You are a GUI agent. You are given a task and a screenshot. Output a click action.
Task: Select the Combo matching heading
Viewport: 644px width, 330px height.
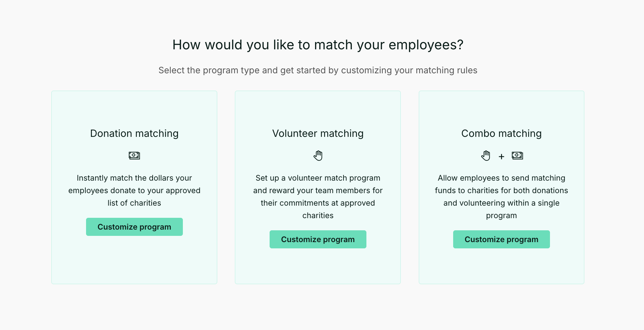(x=501, y=133)
